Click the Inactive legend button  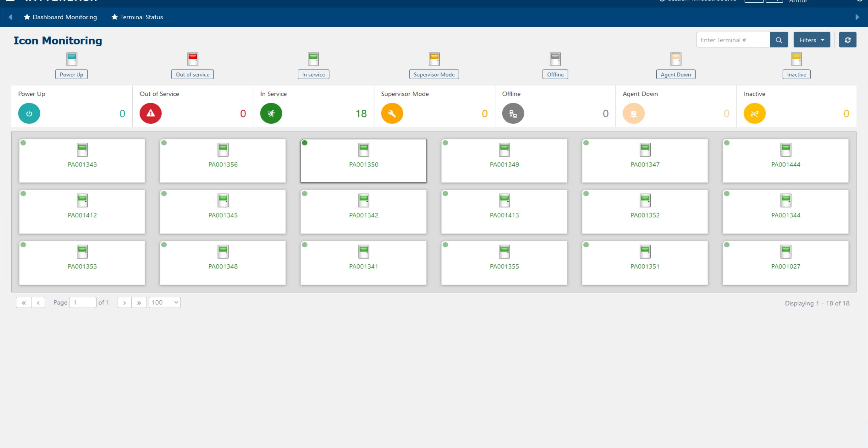click(x=797, y=75)
